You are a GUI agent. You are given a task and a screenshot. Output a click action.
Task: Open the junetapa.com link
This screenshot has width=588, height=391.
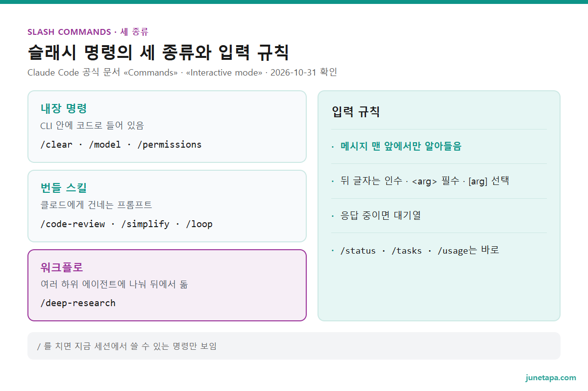point(551,378)
